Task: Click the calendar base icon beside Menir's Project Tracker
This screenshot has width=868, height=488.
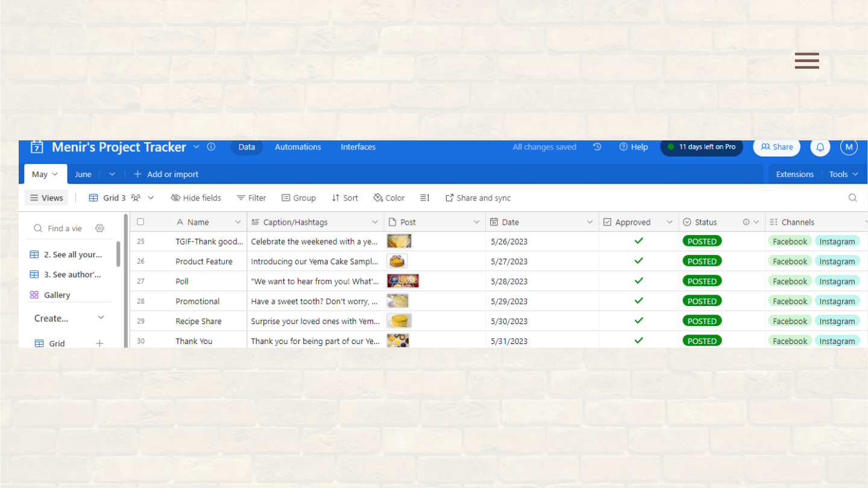Action: point(37,147)
